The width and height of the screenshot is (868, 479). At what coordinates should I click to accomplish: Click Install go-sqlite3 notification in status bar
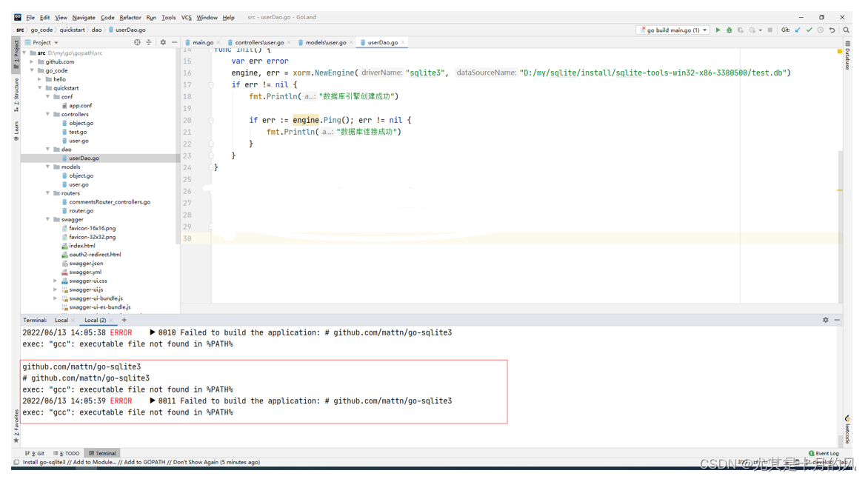(x=141, y=462)
